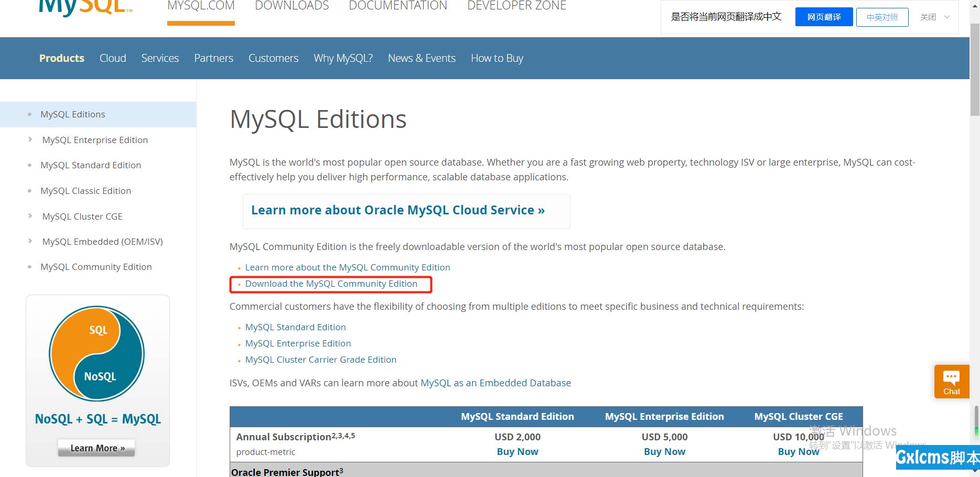Open MySQL as an Embedded Database link

496,383
